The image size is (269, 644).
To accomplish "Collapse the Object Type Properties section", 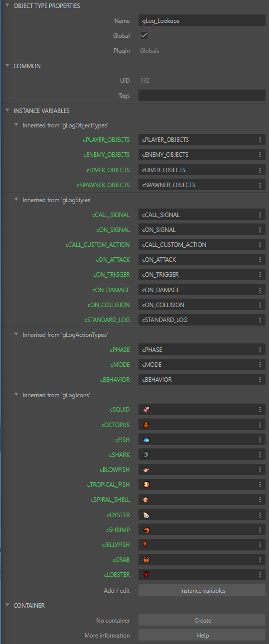I will click(7, 6).
